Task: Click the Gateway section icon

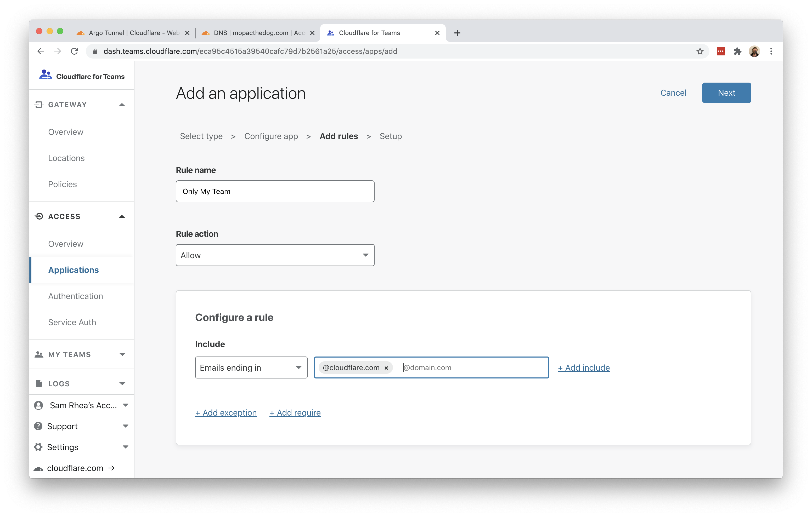Action: tap(39, 105)
